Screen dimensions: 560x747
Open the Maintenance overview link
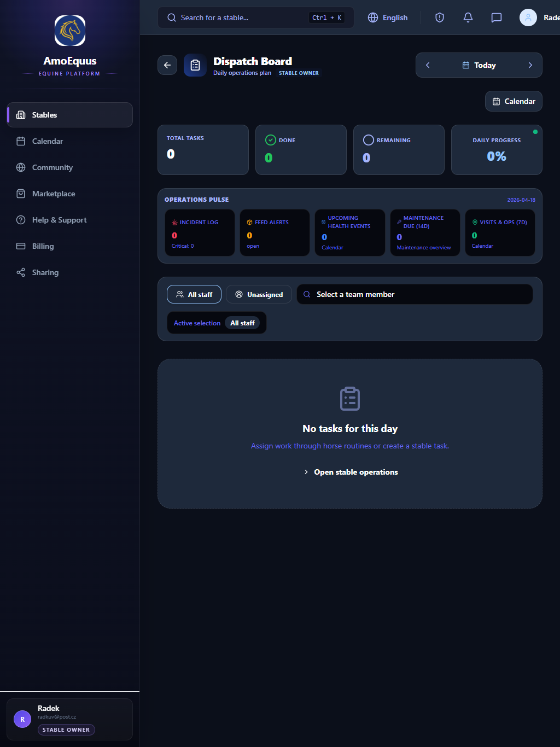(424, 248)
